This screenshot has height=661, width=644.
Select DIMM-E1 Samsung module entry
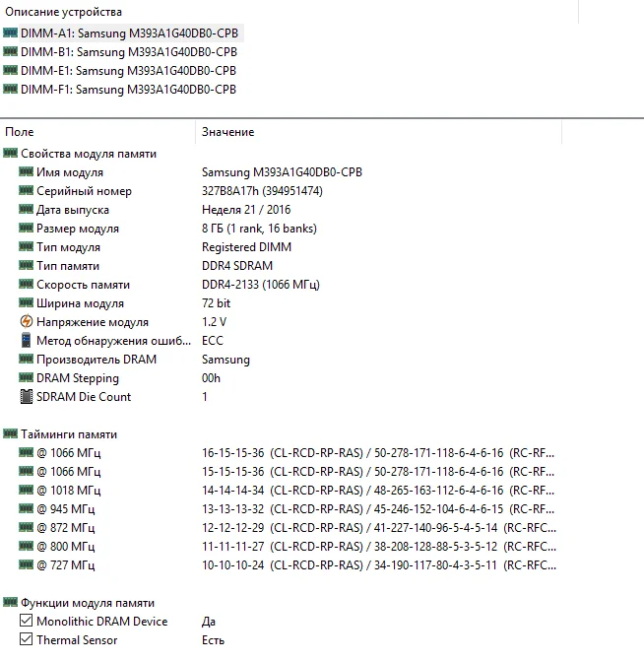tap(129, 70)
